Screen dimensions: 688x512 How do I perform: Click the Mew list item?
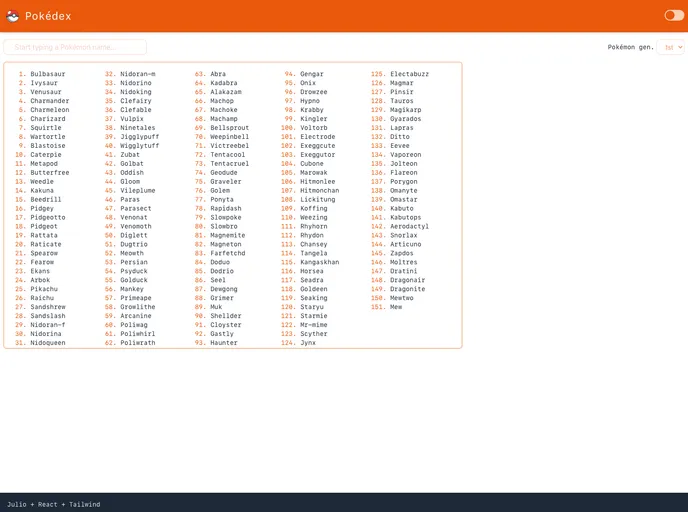point(396,307)
